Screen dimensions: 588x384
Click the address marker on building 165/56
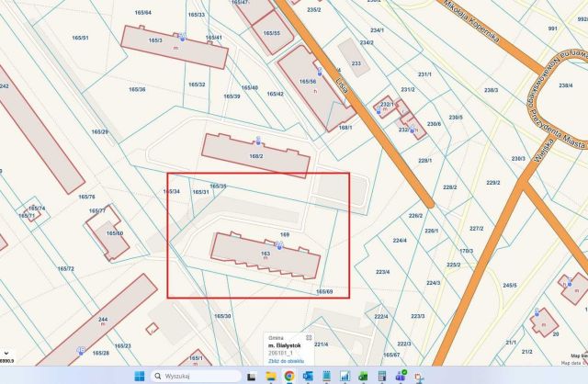click(320, 72)
